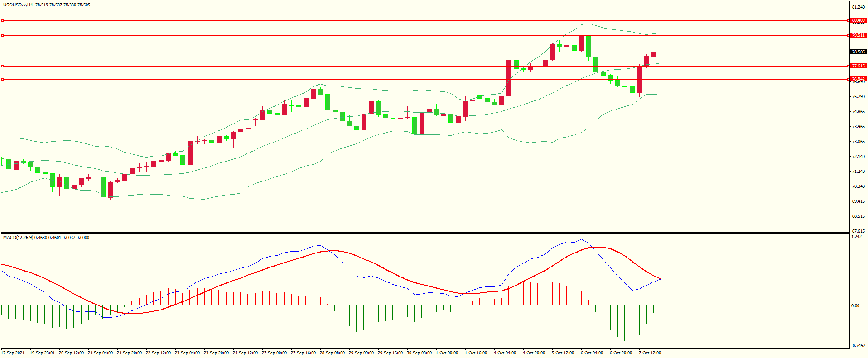Click the 72.140 value on price axis

(858, 157)
